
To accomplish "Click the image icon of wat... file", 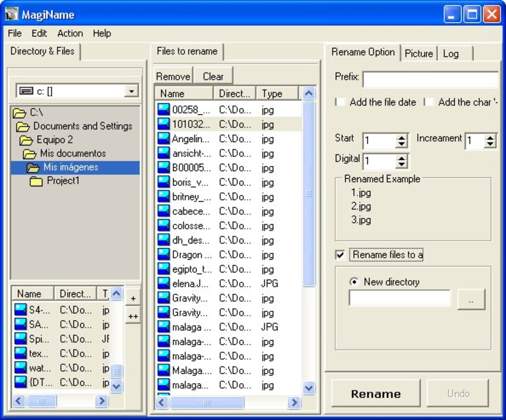I will (x=20, y=367).
